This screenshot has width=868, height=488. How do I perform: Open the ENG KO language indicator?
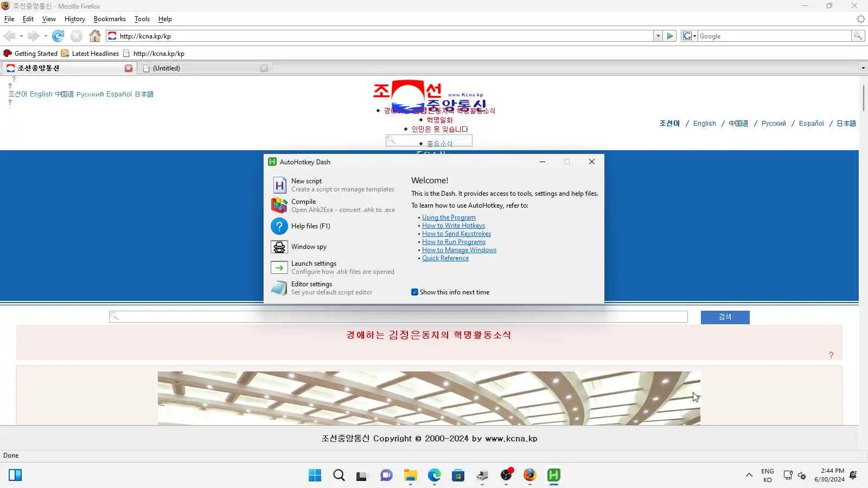tap(767, 476)
